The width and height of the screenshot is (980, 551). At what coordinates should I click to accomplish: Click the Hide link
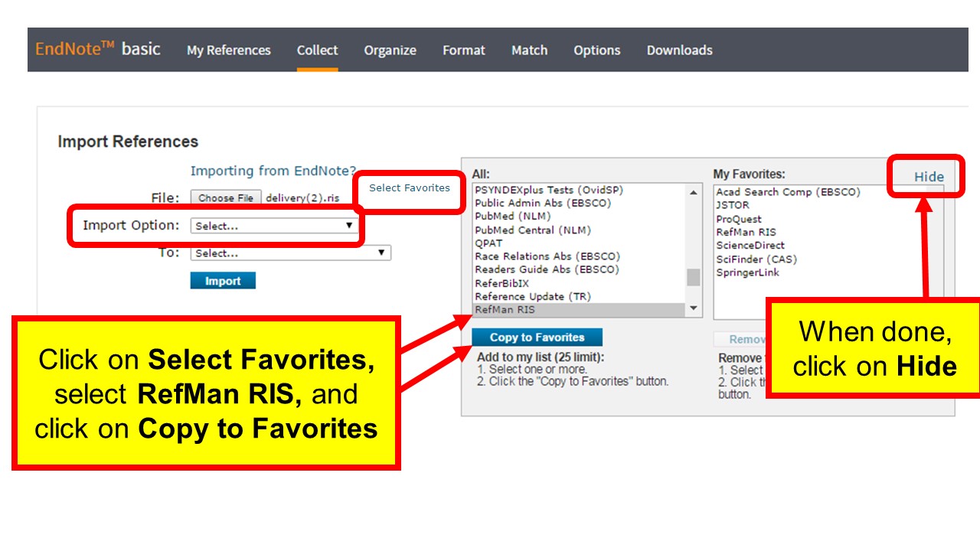tap(929, 177)
